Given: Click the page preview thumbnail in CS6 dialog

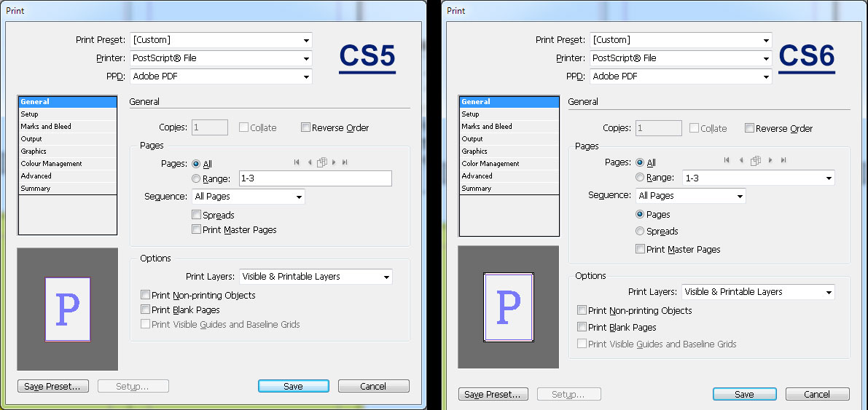Looking at the screenshot, I should pyautogui.click(x=508, y=307).
